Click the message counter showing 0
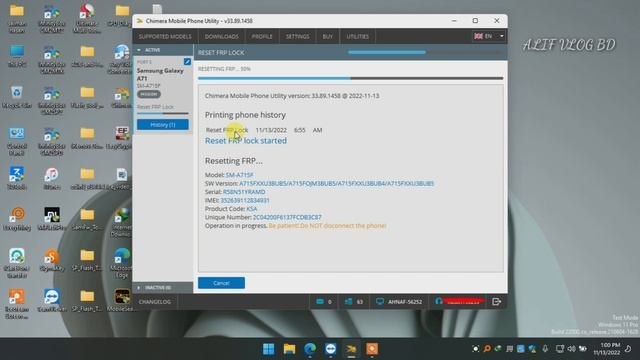This screenshot has height=360, width=640. [x=324, y=302]
